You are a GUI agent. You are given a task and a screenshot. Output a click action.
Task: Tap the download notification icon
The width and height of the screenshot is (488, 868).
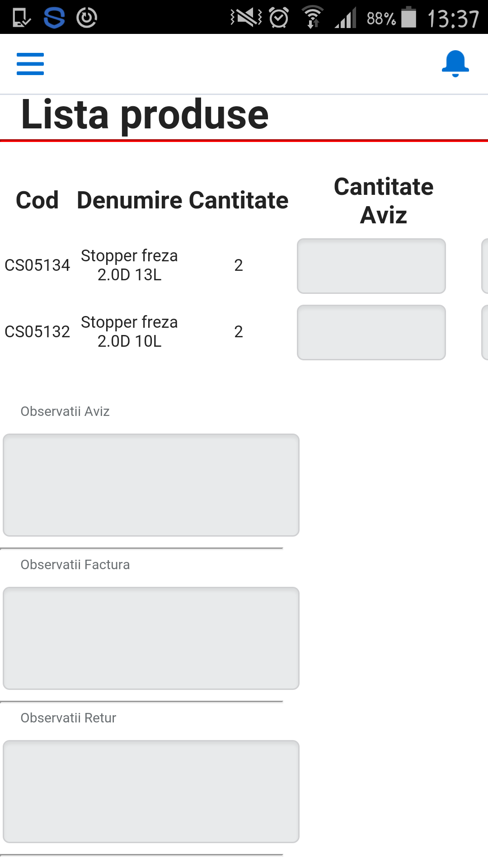click(21, 18)
